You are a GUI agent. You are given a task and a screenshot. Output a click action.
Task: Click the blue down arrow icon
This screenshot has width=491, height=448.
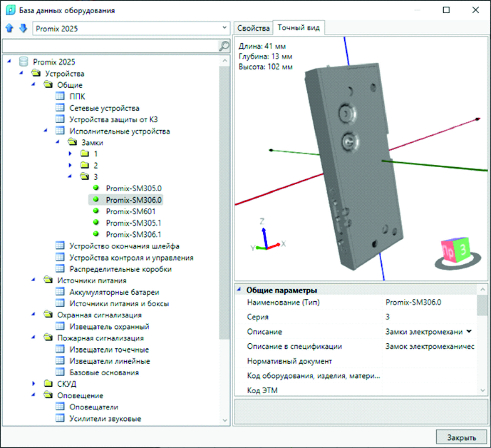point(23,28)
